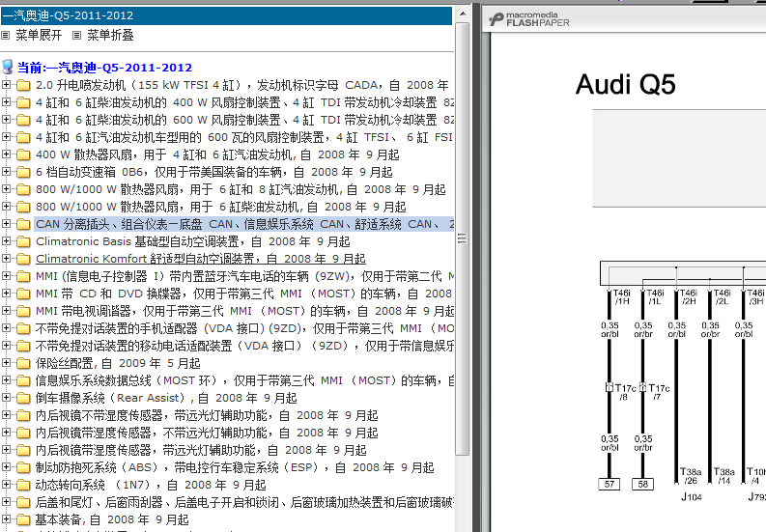This screenshot has width=766, height=532.
Task: Open folder icon for Climatronic Basis entry
Action: coord(23,241)
